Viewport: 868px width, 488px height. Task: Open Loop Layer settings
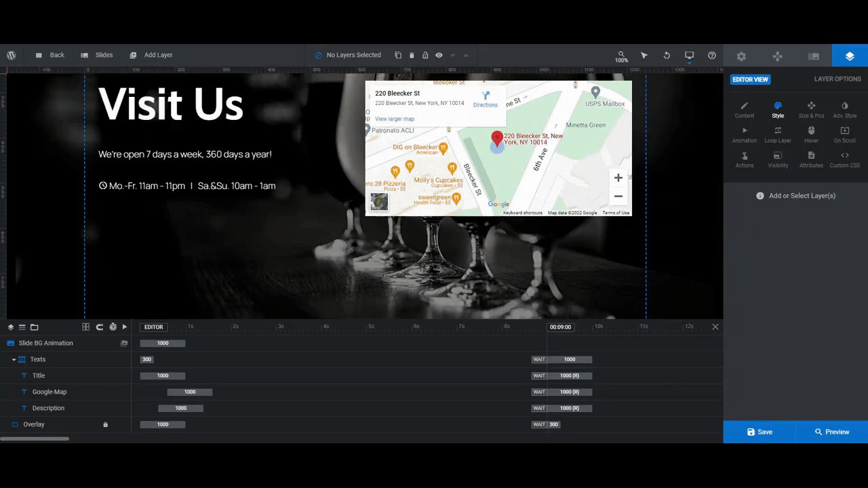(x=778, y=135)
